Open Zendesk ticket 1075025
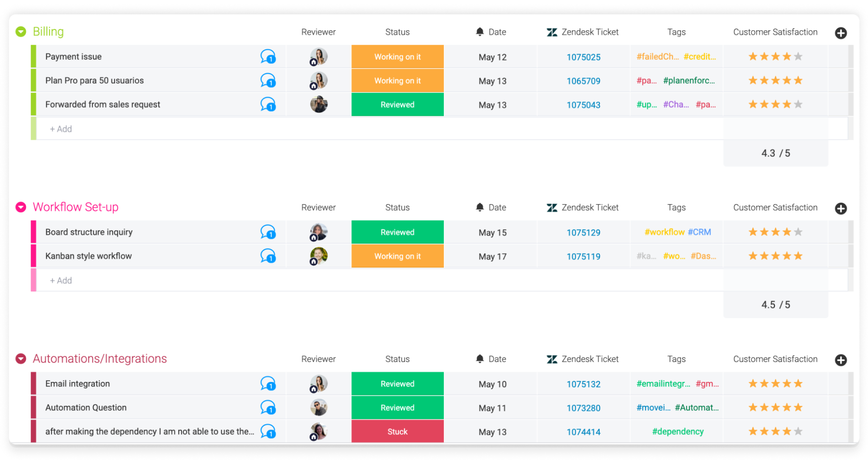This screenshot has width=868, height=462. (x=584, y=57)
